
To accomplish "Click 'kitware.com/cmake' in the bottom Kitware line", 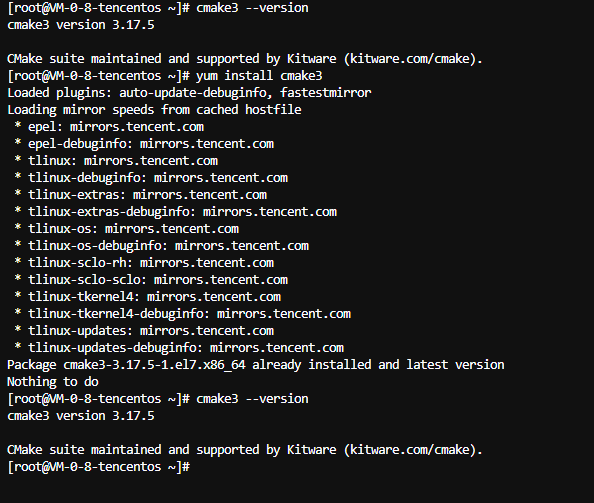I will [x=410, y=450].
